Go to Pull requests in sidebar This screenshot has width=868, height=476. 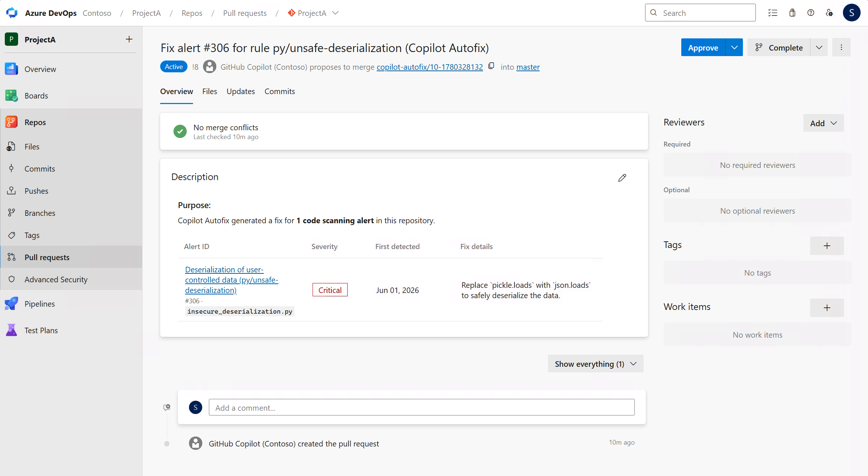tap(71, 257)
